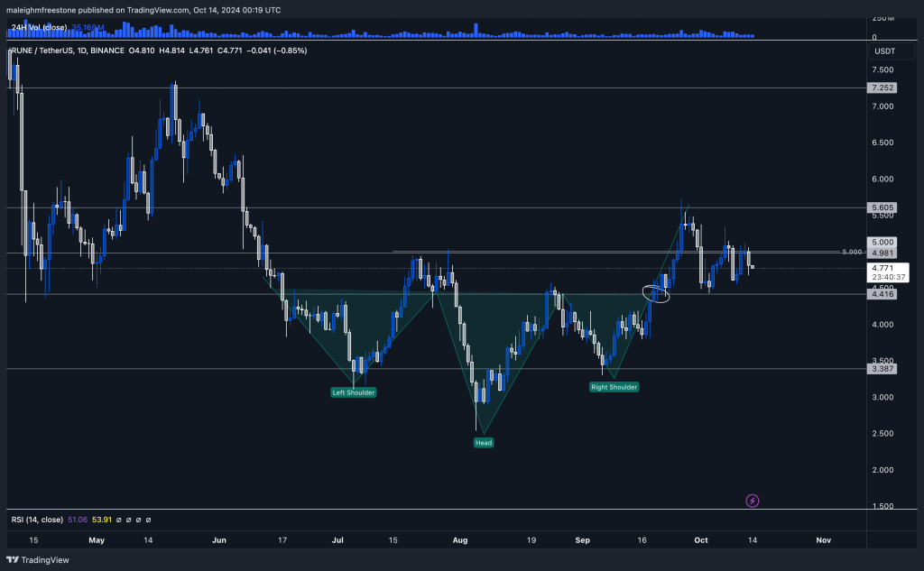The width and height of the screenshot is (924, 571).
Task: Click the 5.605 resistance level price tag
Action: tap(881, 207)
